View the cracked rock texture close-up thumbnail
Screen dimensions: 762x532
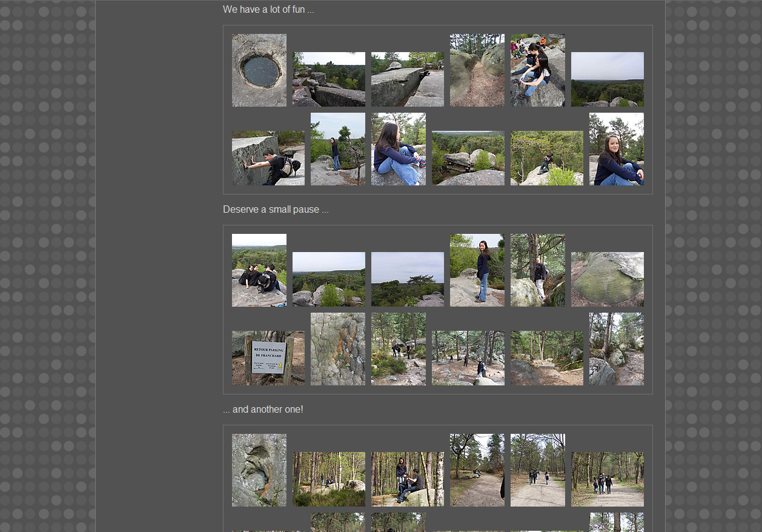(x=337, y=349)
